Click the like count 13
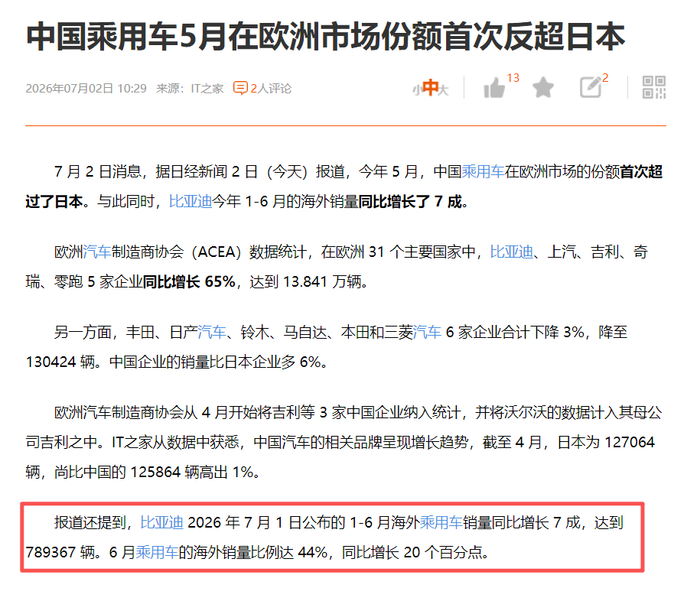This screenshot has height=601, width=700. (x=513, y=78)
